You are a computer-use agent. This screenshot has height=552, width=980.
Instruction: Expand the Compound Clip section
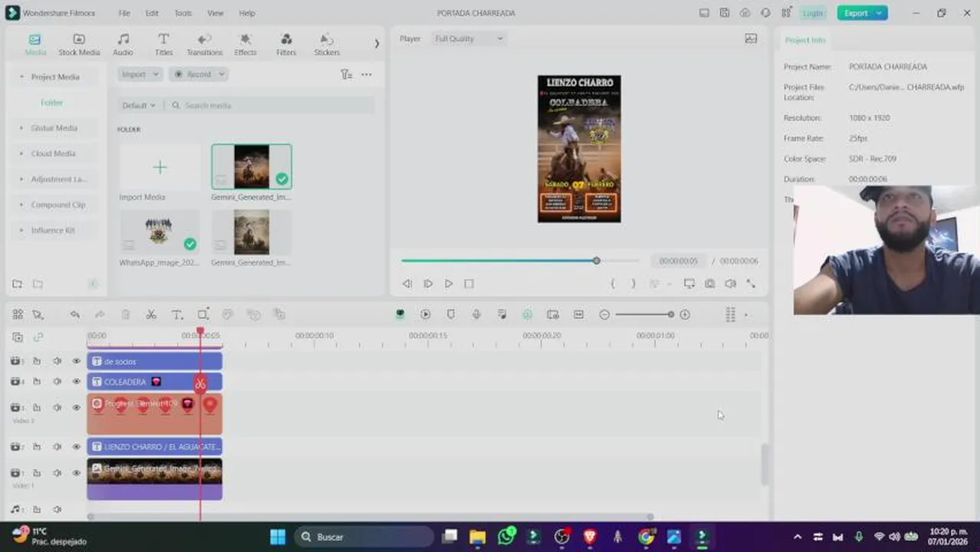pos(21,205)
